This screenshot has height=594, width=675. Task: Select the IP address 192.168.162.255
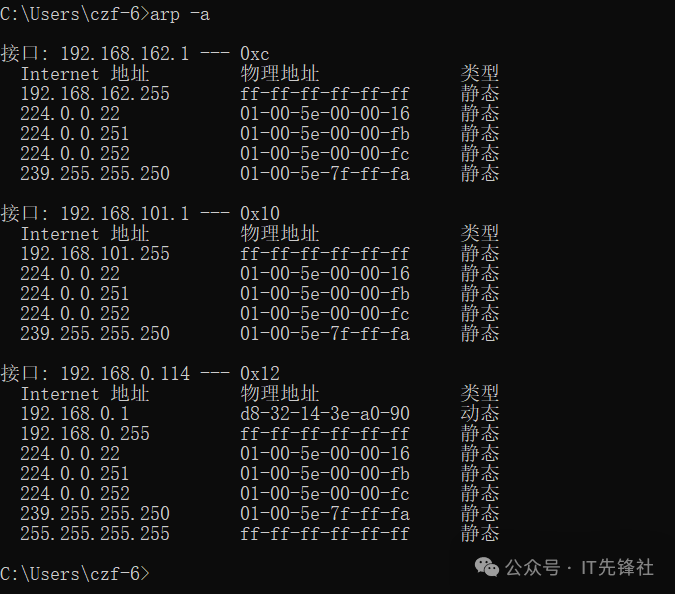click(95, 93)
